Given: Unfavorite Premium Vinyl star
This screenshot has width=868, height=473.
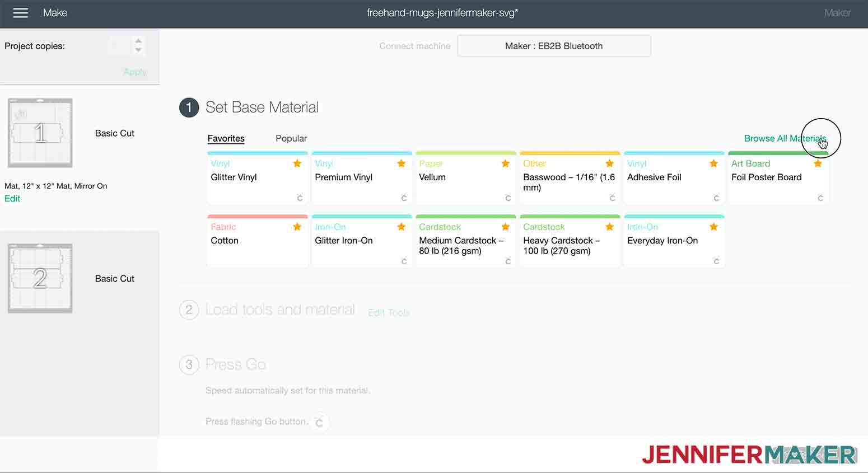Looking at the screenshot, I should (402, 163).
